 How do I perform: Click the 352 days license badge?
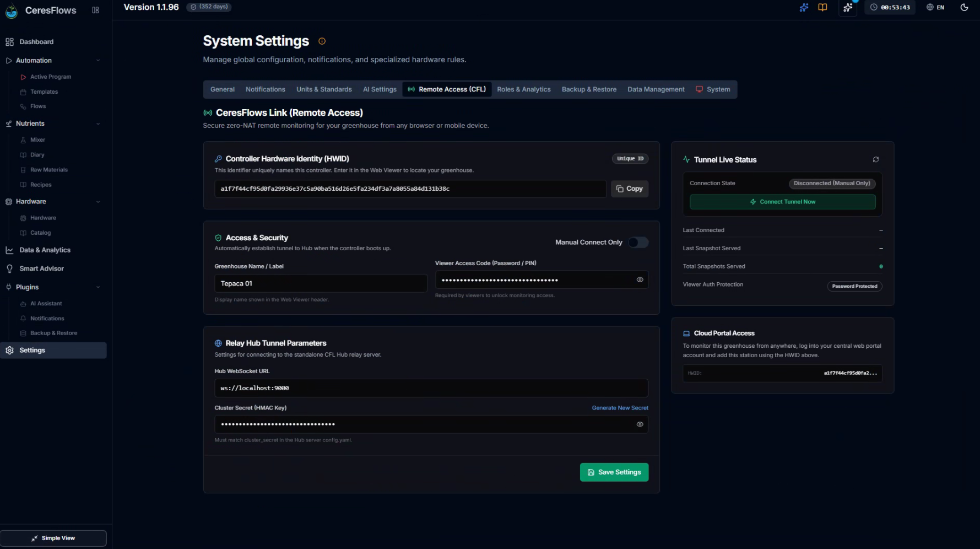[209, 7]
